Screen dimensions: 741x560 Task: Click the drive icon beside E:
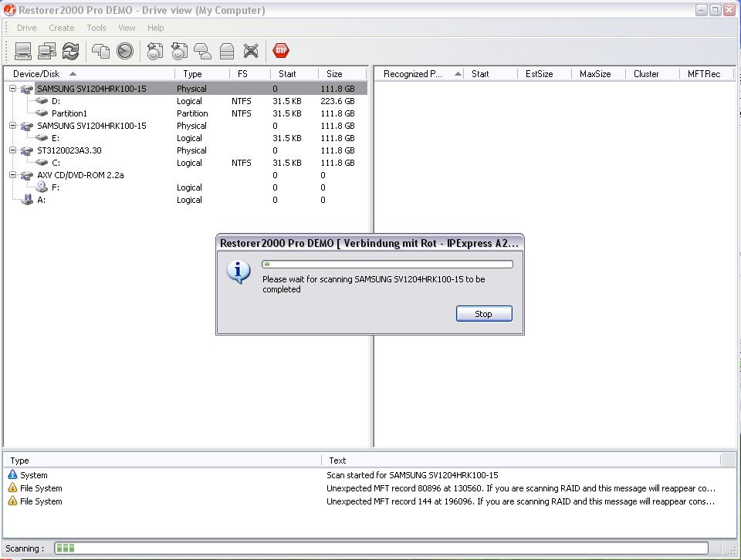tap(42, 137)
